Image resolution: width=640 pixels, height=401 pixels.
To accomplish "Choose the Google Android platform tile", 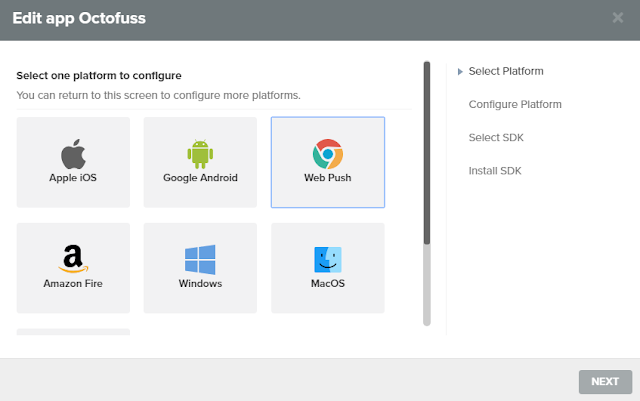I will tap(200, 162).
